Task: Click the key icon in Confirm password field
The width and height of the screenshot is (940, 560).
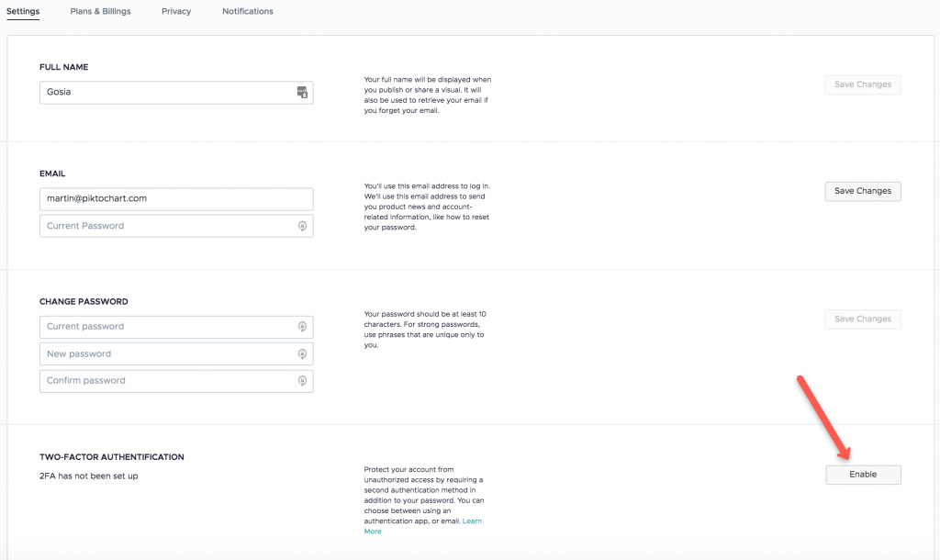Action: click(302, 381)
